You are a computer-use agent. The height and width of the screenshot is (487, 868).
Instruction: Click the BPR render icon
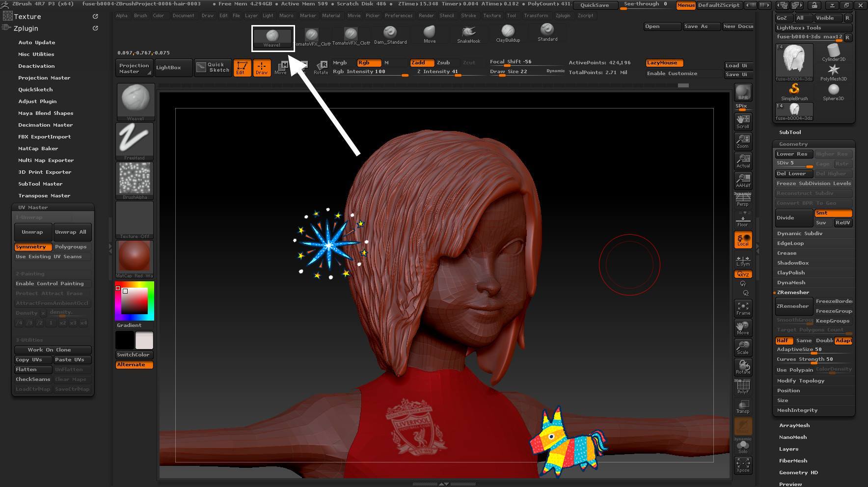[x=743, y=92]
